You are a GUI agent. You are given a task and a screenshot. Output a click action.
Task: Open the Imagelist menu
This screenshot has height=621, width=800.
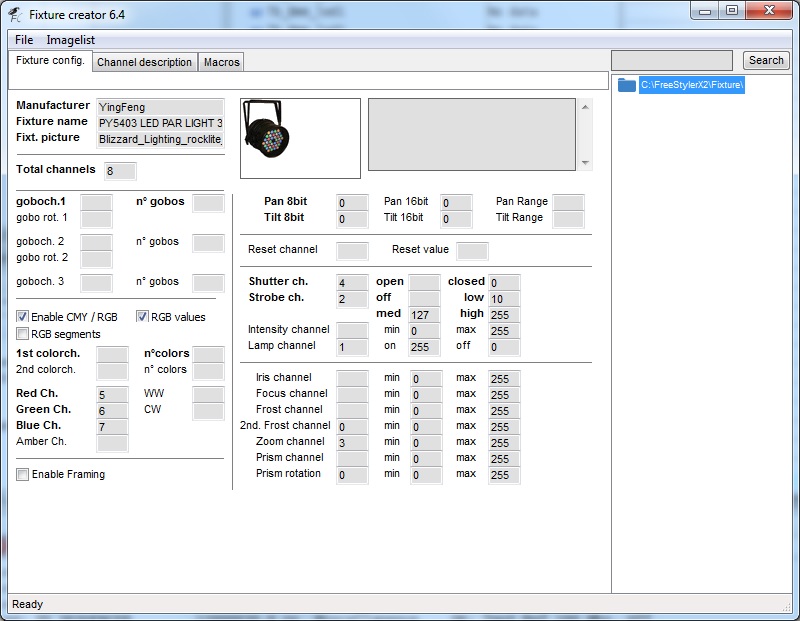69,40
